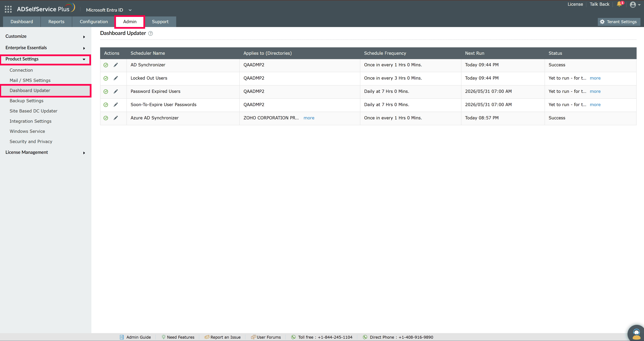Screen dimensions: 644x341
Task: Click the Schedule Frequency column header
Action: click(385, 53)
